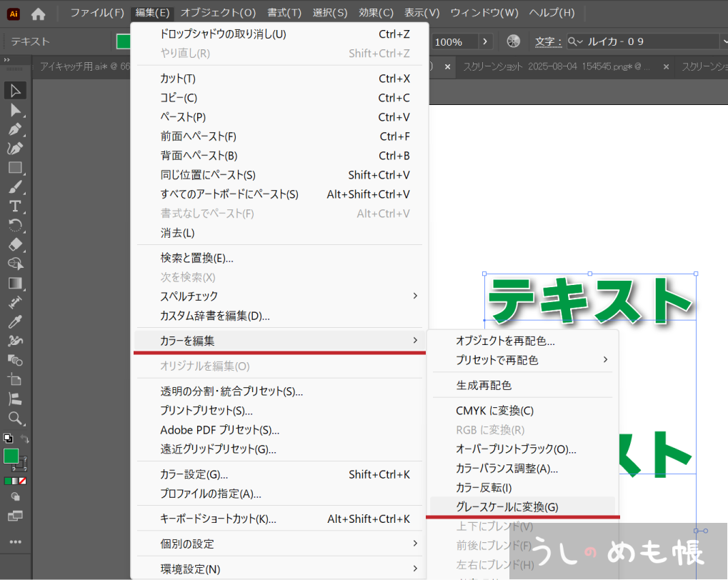
Task: Click オブジェクトを再配色 option
Action: (x=505, y=341)
